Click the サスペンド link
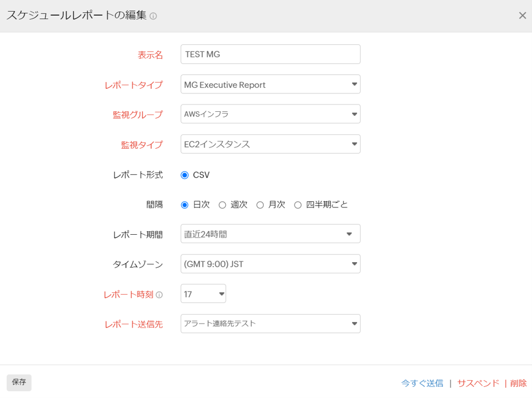The image size is (532, 398). 478,383
